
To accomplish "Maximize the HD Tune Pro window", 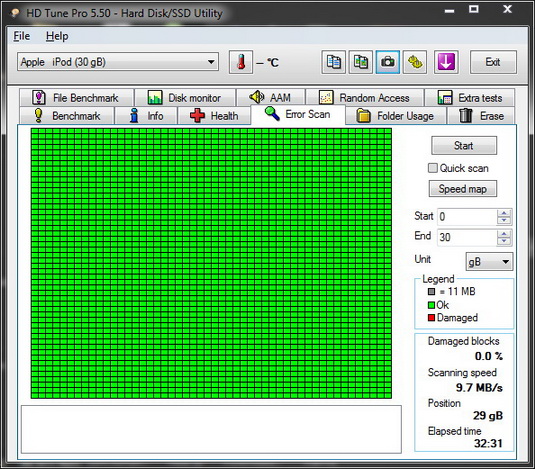I will coord(474,10).
